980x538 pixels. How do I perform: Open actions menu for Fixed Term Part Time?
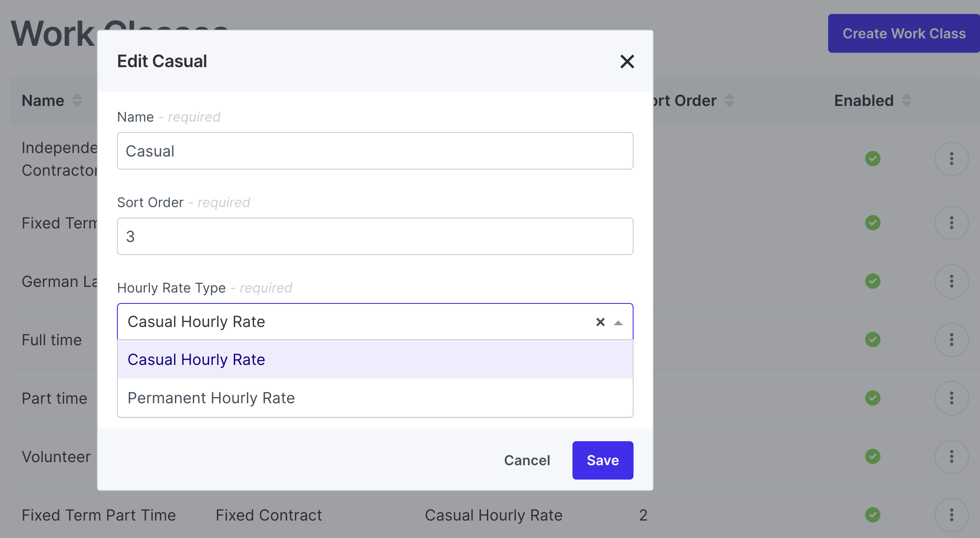(951, 515)
